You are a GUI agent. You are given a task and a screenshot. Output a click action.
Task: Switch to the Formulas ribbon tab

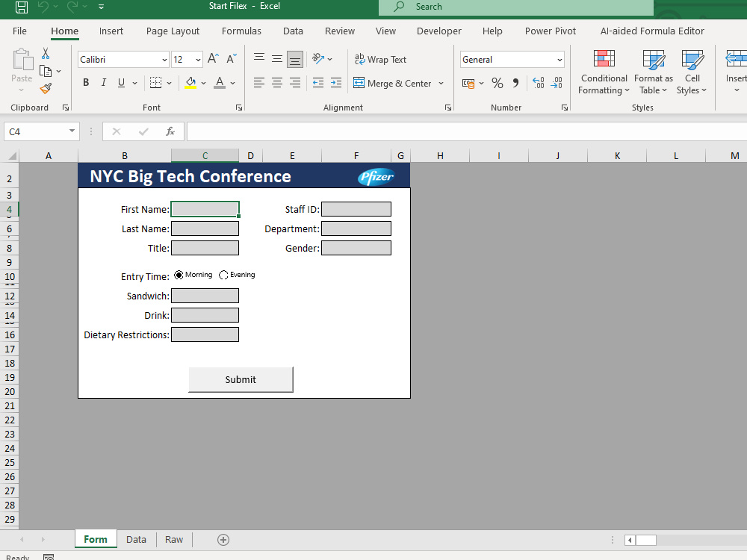pyautogui.click(x=241, y=31)
